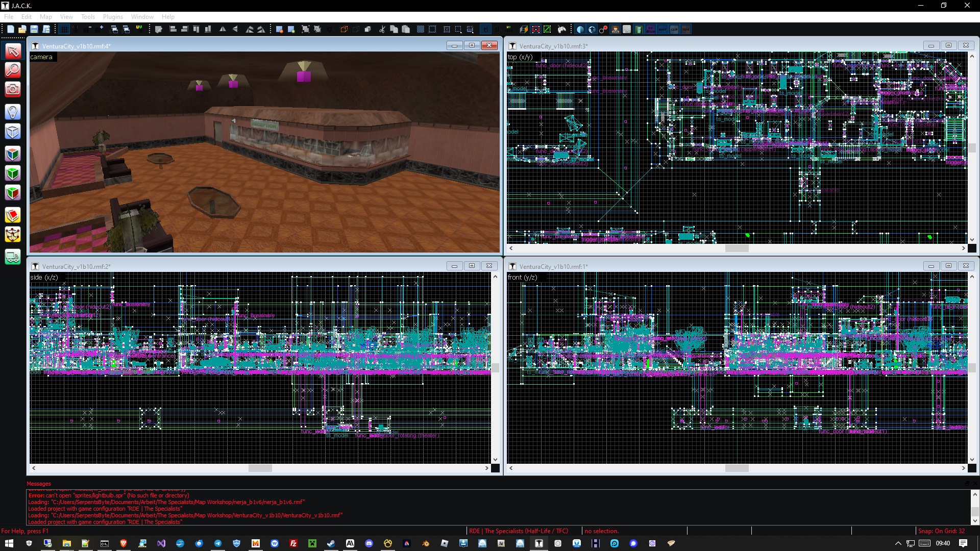Click the top view horizontal scrollbar thumb
This screenshot has width=980, height=551.
pos(737,248)
